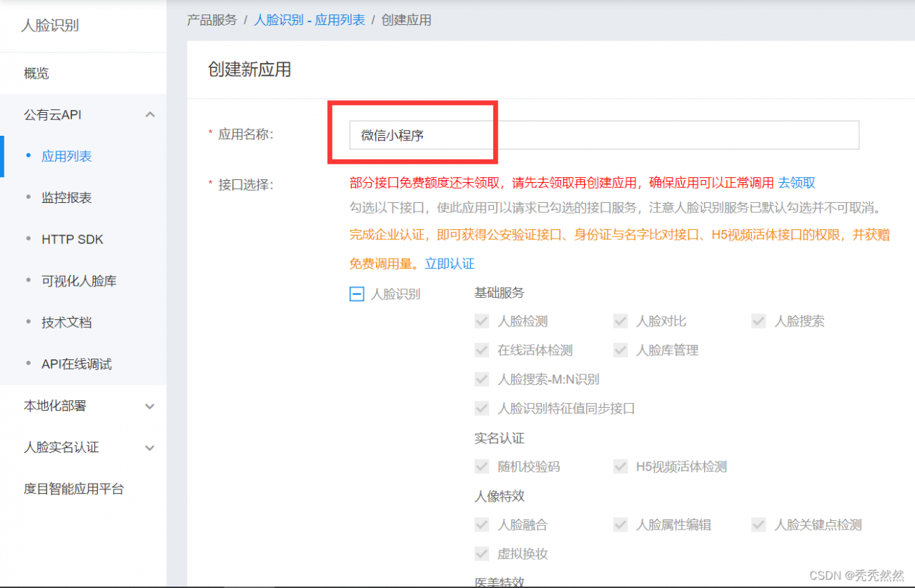Image resolution: width=915 pixels, height=588 pixels.
Task: Click the 立即认证 link
Action: tap(450, 263)
